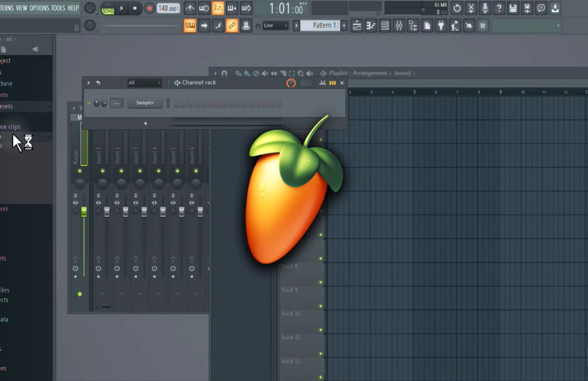This screenshot has height=381, width=588.
Task: Open the Line snap dropdown
Action: (275, 25)
